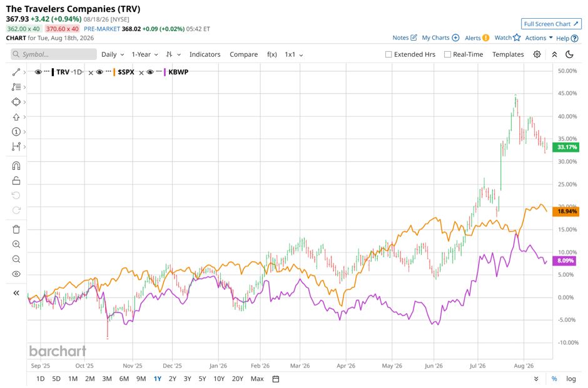
Task: Click the Notes edit icon
Action: [x=413, y=37]
